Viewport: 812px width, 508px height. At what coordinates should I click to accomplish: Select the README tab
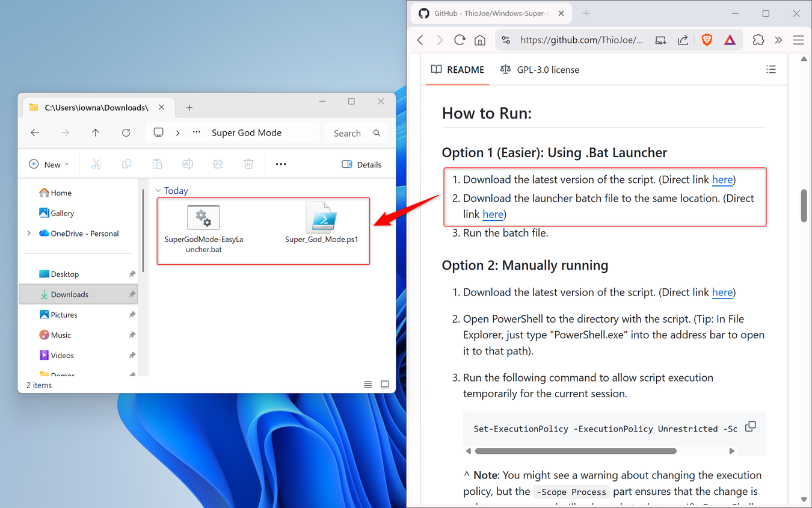[458, 70]
